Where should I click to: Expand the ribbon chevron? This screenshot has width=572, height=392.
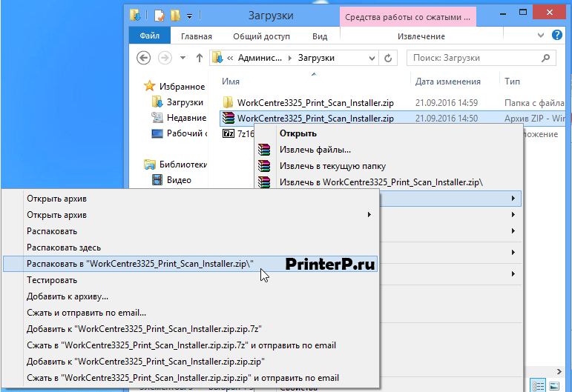point(541,36)
